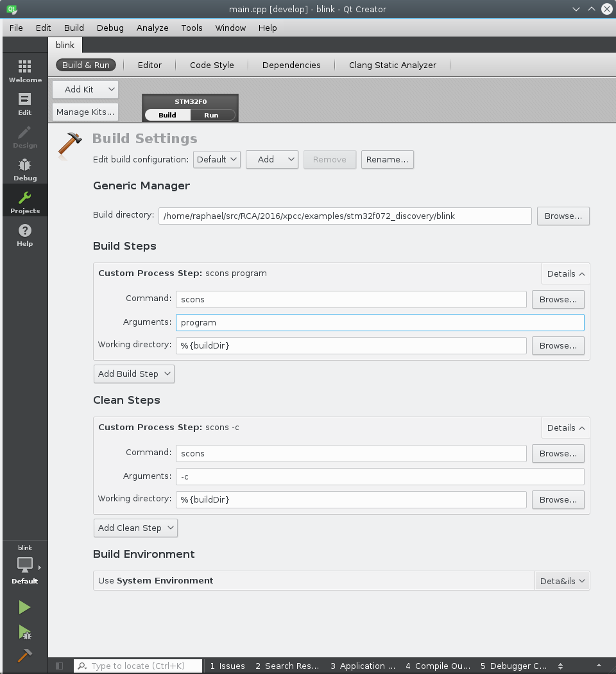Click the Qt Creator title bar logo
This screenshot has width=616, height=674.
[x=12, y=9]
